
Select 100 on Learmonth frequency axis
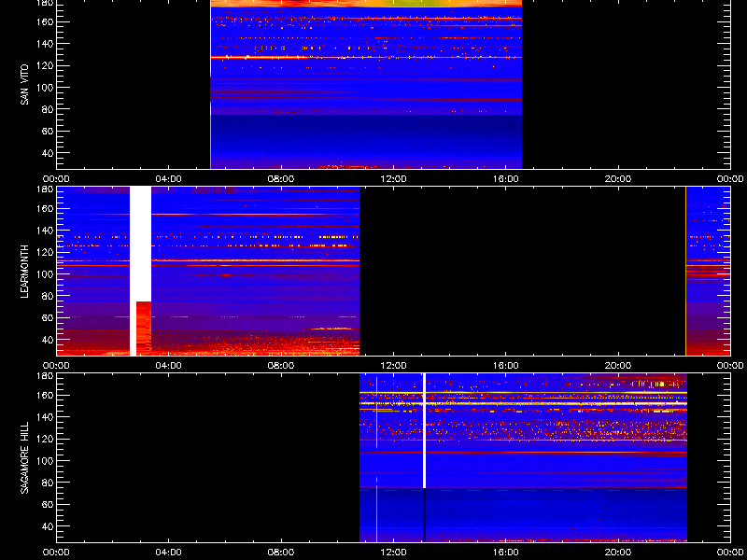pos(46,274)
